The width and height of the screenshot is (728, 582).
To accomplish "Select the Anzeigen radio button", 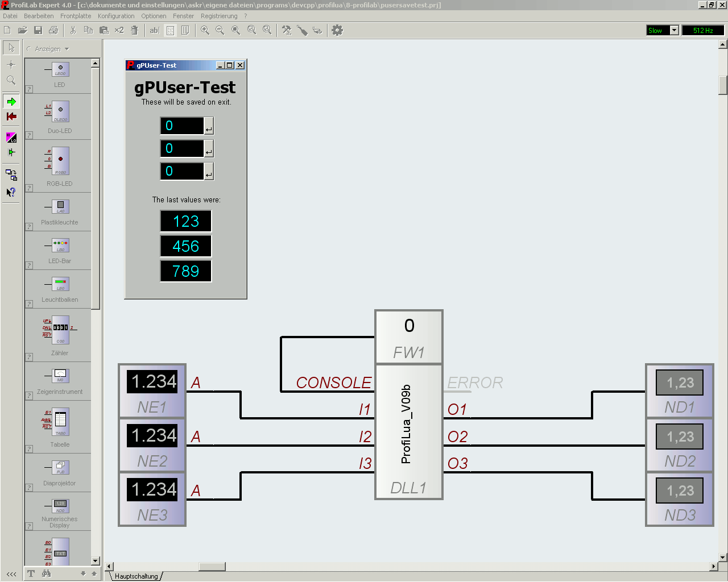I will 28,49.
